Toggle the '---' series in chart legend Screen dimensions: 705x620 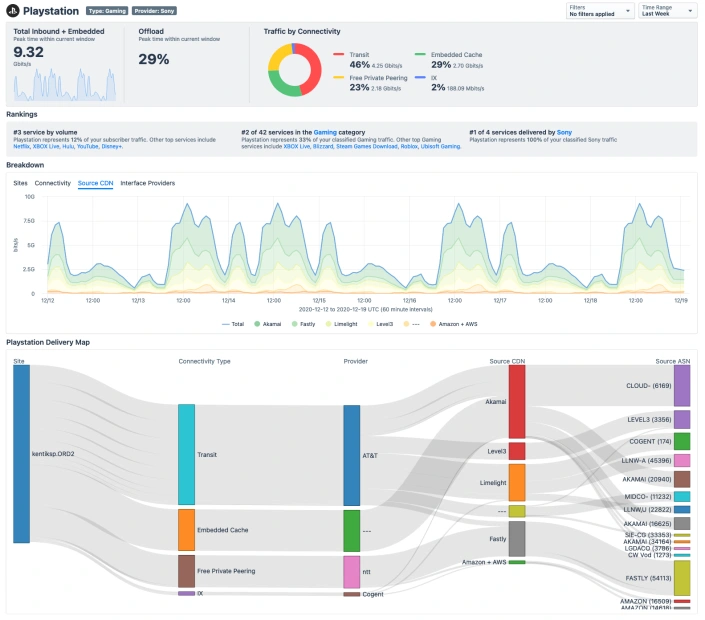(x=411, y=324)
